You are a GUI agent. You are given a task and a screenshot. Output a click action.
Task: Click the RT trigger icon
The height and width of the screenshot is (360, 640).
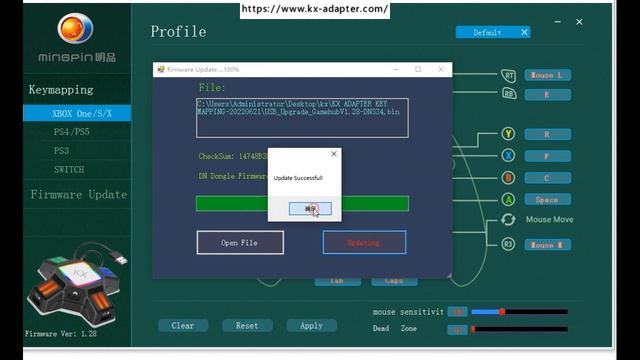pos(509,76)
